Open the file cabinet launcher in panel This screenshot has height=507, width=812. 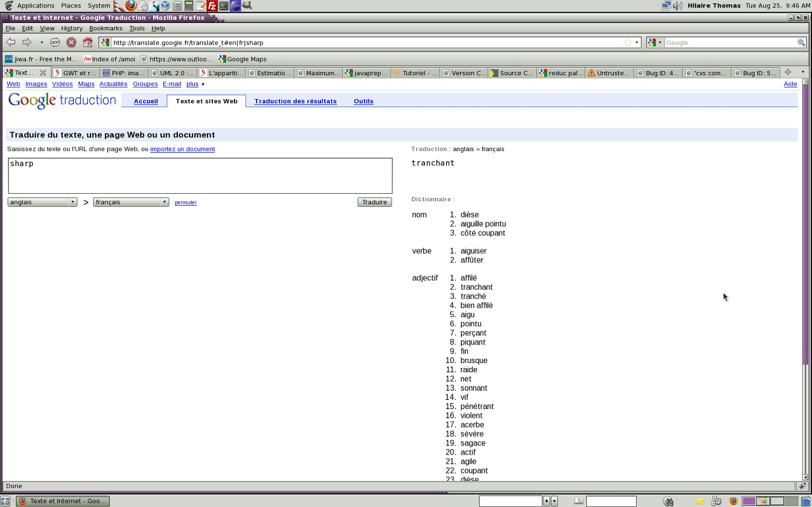coord(178,5)
